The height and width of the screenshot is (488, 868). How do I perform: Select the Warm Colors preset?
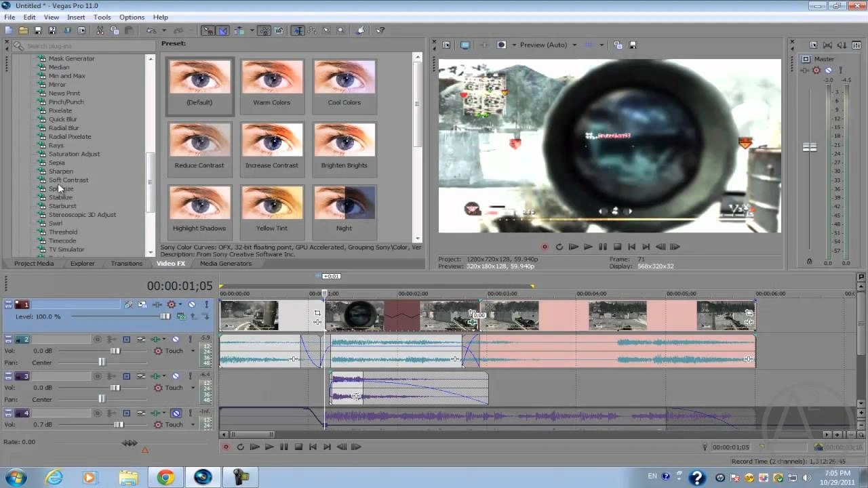[272, 81]
